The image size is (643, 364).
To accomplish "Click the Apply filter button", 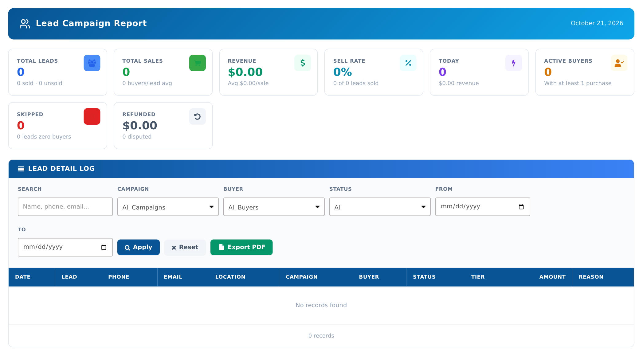I will [138, 247].
